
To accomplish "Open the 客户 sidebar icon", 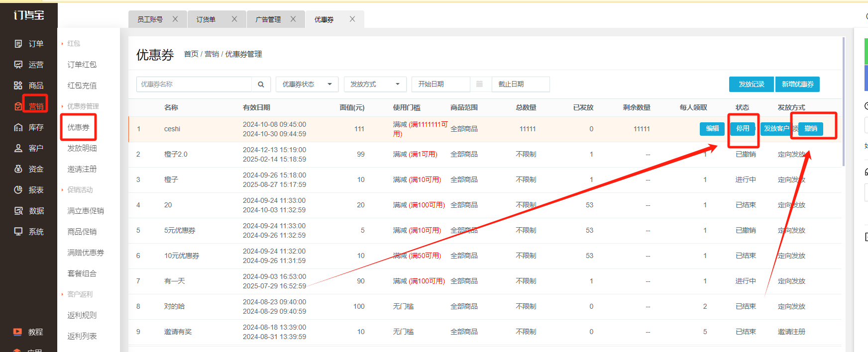I will [18, 148].
